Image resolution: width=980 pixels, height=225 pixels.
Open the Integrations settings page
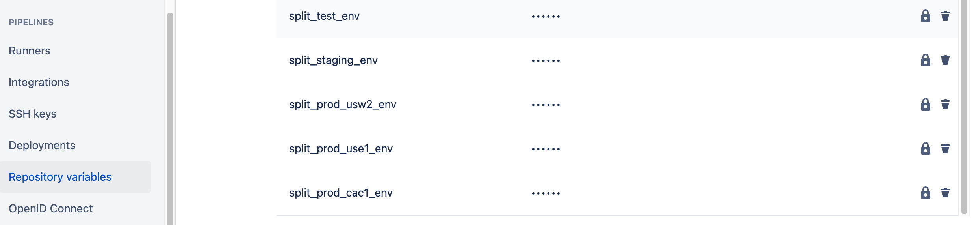pyautogui.click(x=39, y=82)
